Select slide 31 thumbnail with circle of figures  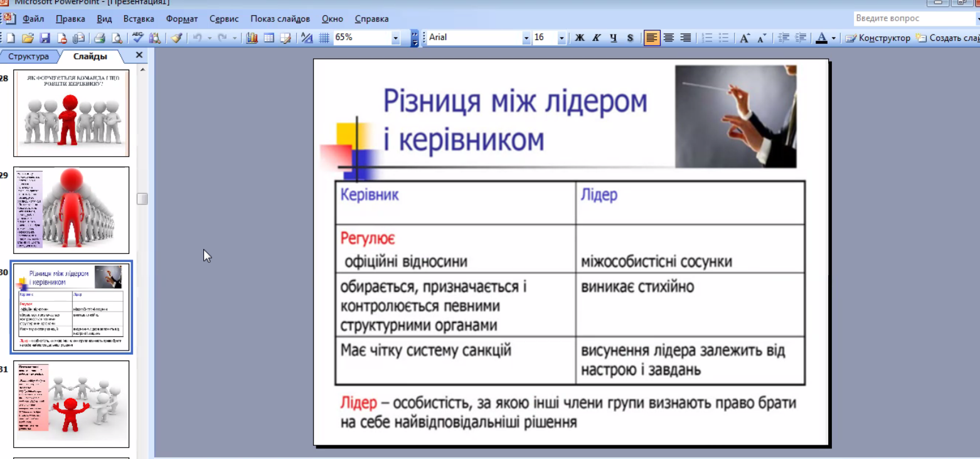tap(72, 404)
